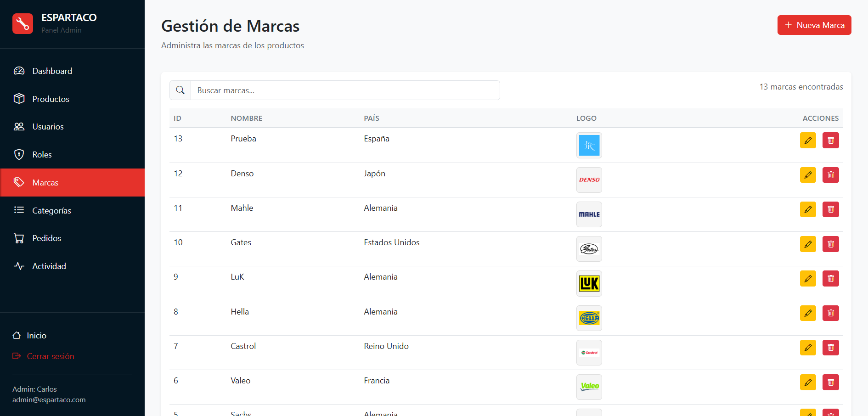This screenshot has width=868, height=416.
Task: Click the country Estados Unidos
Action: coord(392,242)
